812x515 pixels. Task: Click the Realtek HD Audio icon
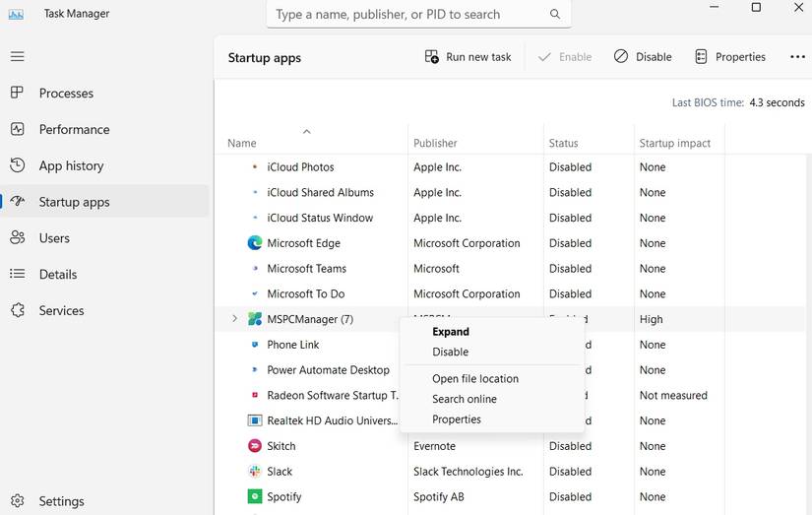click(254, 420)
